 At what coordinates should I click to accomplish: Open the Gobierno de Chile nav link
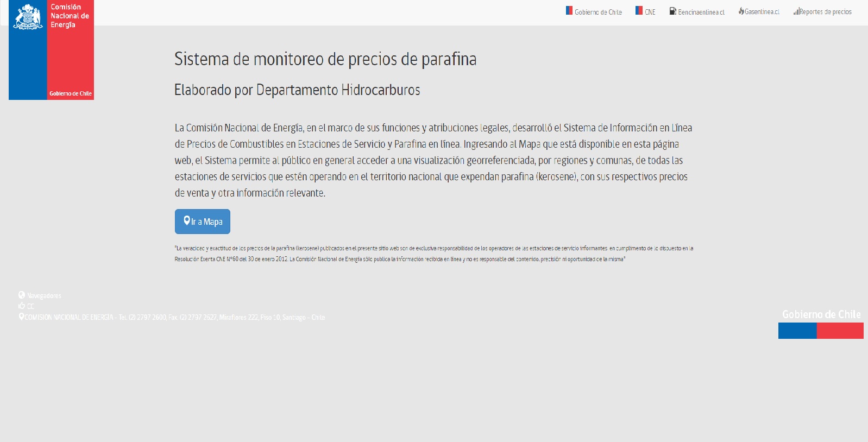[598, 12]
